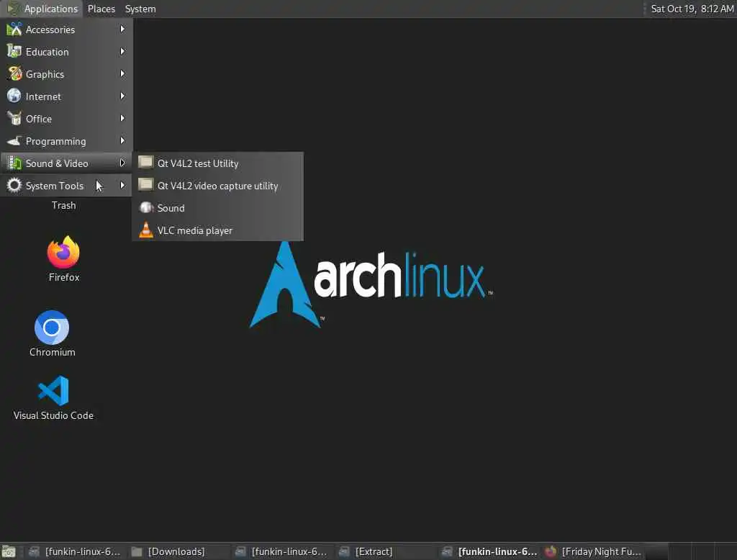Launch Qt V4L2 video capture utility

click(217, 186)
